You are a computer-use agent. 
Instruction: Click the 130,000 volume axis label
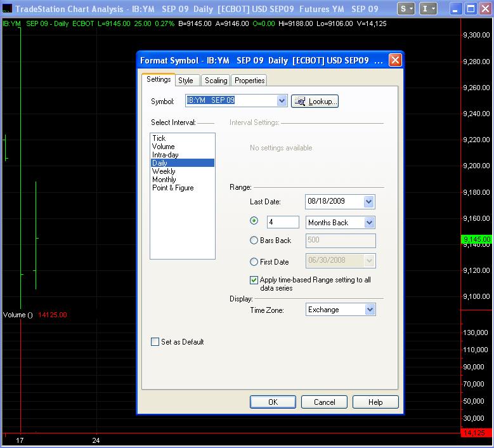(475, 333)
